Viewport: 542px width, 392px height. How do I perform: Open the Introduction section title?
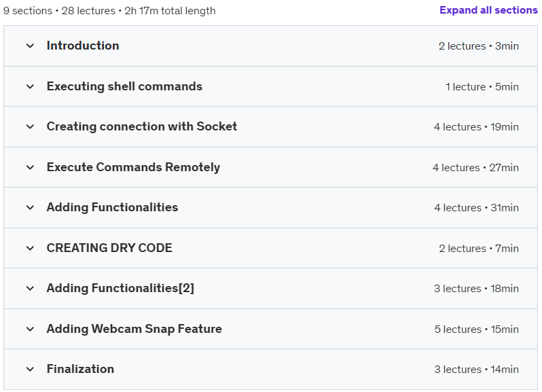(x=83, y=46)
